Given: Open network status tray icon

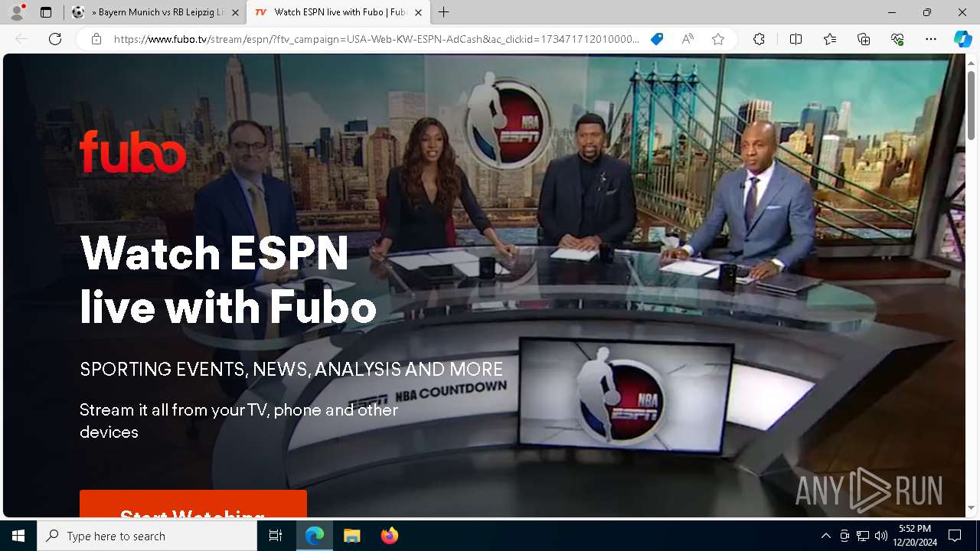Looking at the screenshot, I should coord(863,536).
